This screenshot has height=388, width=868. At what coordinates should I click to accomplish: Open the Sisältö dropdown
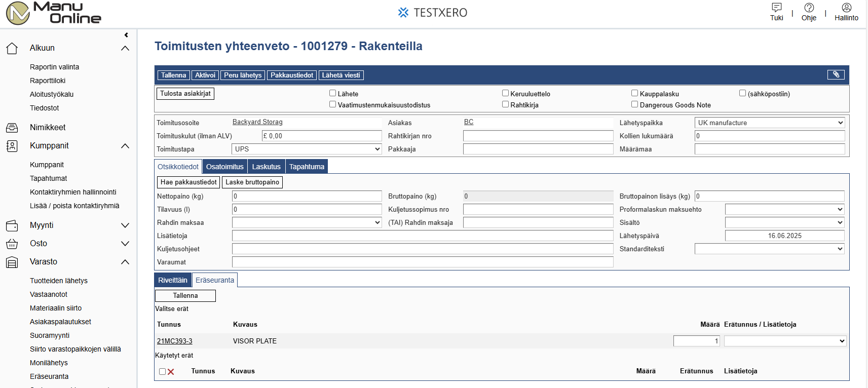click(785, 222)
